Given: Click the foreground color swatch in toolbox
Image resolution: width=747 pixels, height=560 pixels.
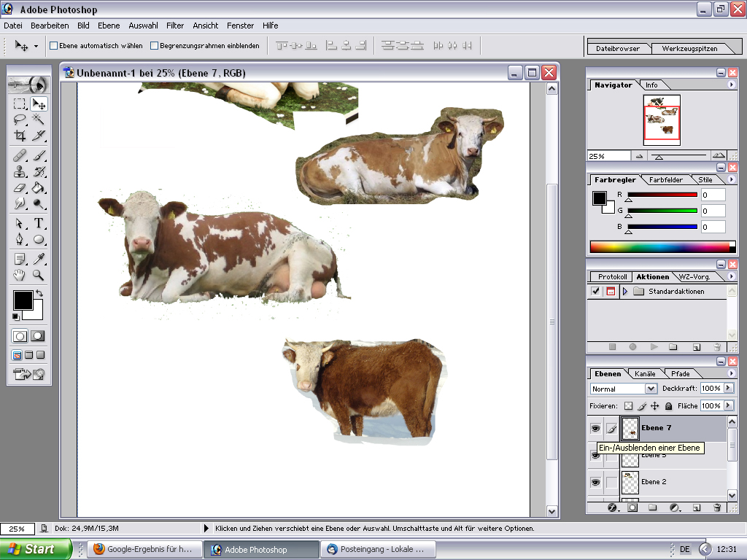Looking at the screenshot, I should pyautogui.click(x=23, y=300).
